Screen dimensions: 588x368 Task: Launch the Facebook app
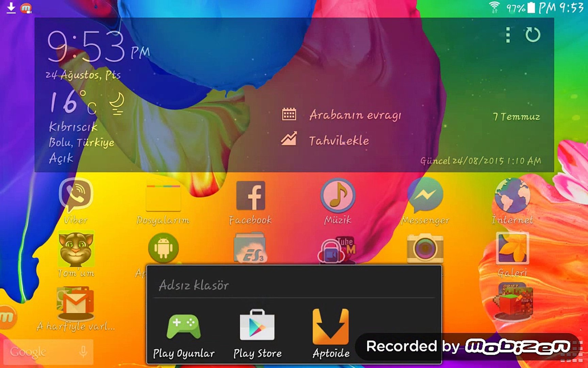[x=250, y=196]
